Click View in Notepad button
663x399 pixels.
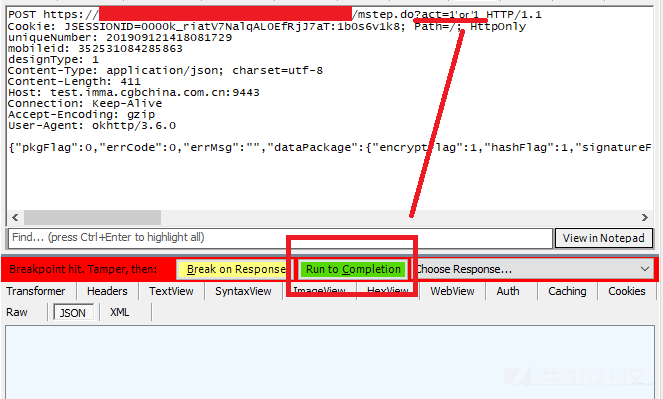(x=603, y=238)
